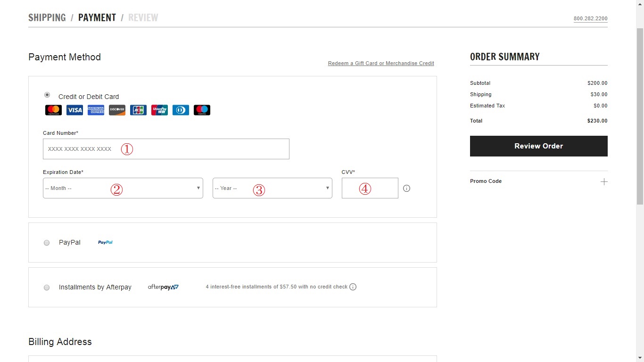Click the Visa card icon
Viewport: 644px width, 362px height.
click(x=74, y=110)
